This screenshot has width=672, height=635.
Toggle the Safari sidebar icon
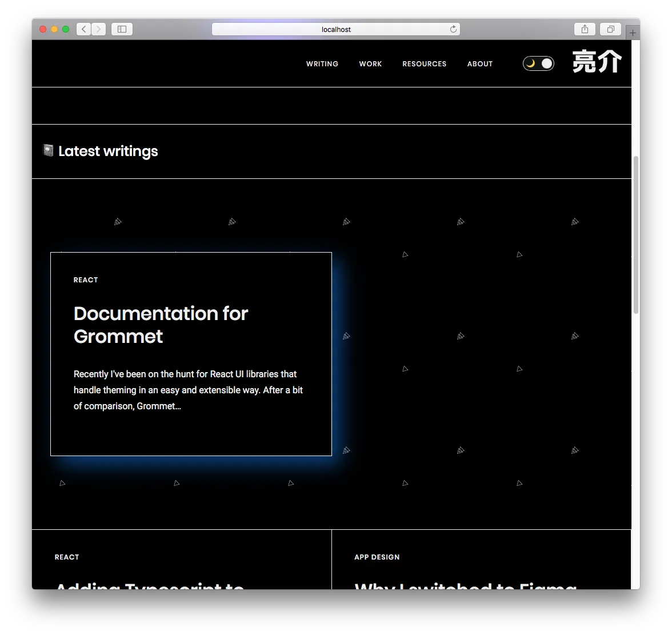[x=121, y=29]
